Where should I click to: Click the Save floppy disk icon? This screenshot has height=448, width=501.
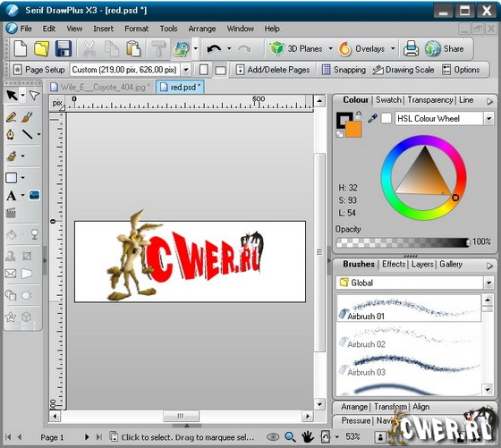(64, 49)
